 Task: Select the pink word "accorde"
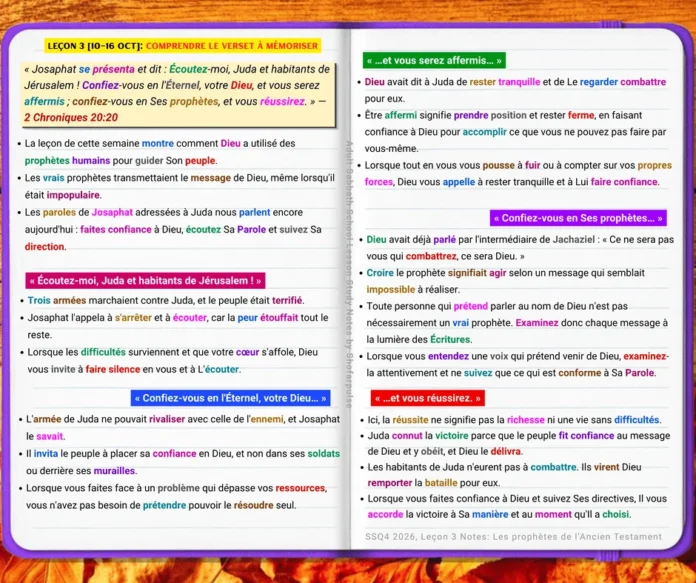[385, 514]
